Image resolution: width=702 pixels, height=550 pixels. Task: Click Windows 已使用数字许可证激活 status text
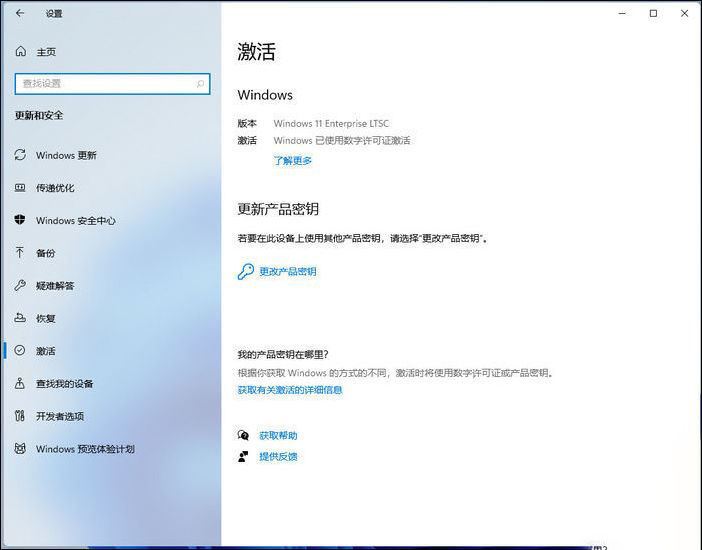pyautogui.click(x=342, y=141)
